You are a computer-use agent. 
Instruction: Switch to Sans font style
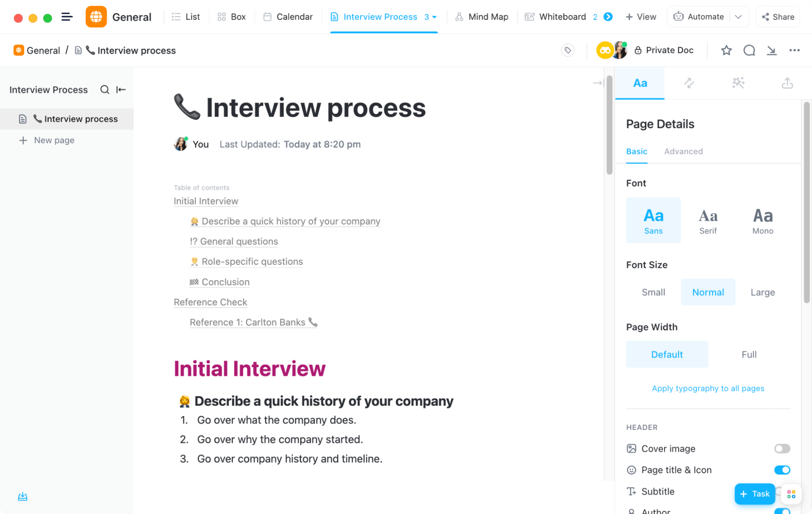(654, 220)
